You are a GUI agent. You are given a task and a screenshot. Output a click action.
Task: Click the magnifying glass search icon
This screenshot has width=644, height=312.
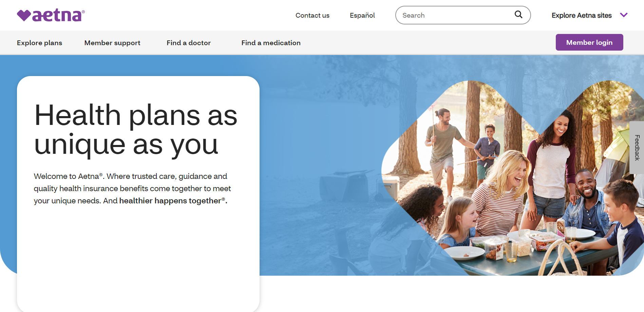[x=518, y=15]
